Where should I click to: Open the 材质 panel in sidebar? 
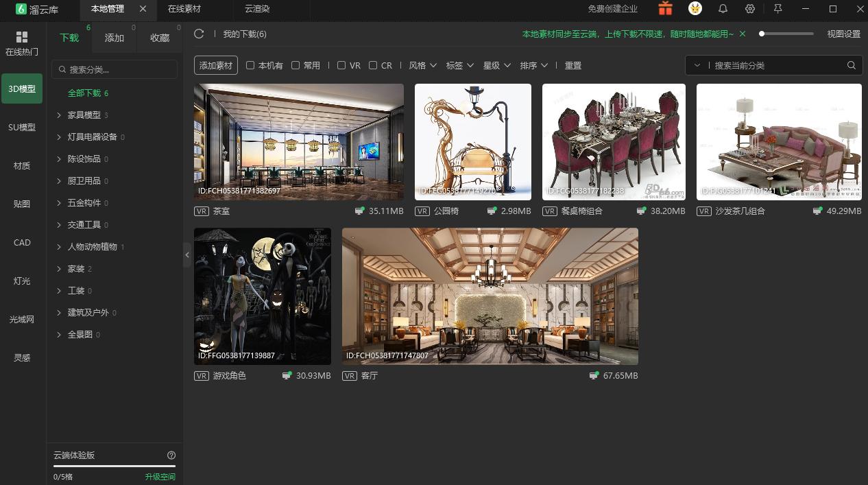point(21,165)
